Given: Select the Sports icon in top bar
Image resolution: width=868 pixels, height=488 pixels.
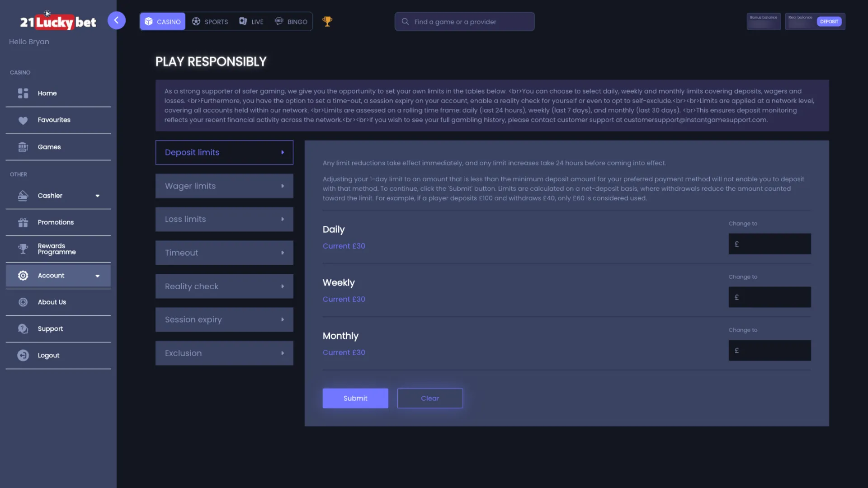Looking at the screenshot, I should [196, 21].
